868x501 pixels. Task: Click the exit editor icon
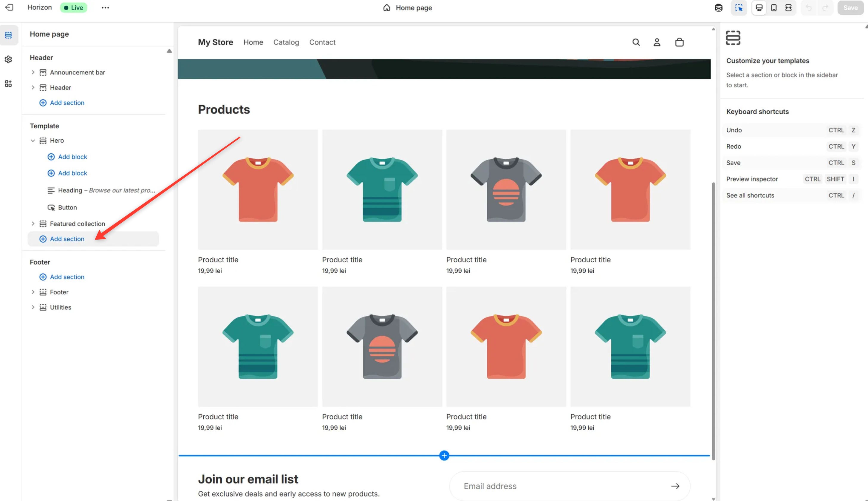[x=9, y=7]
